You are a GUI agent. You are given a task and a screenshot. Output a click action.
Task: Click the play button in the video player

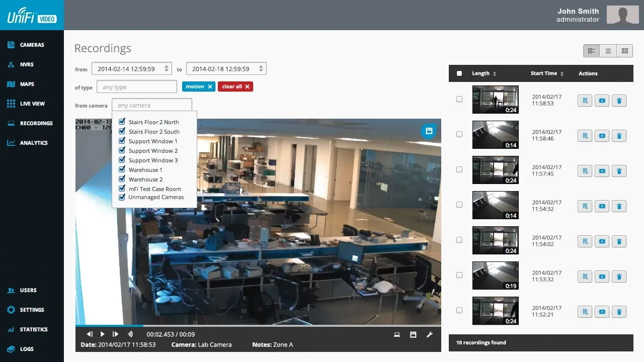pos(103,334)
